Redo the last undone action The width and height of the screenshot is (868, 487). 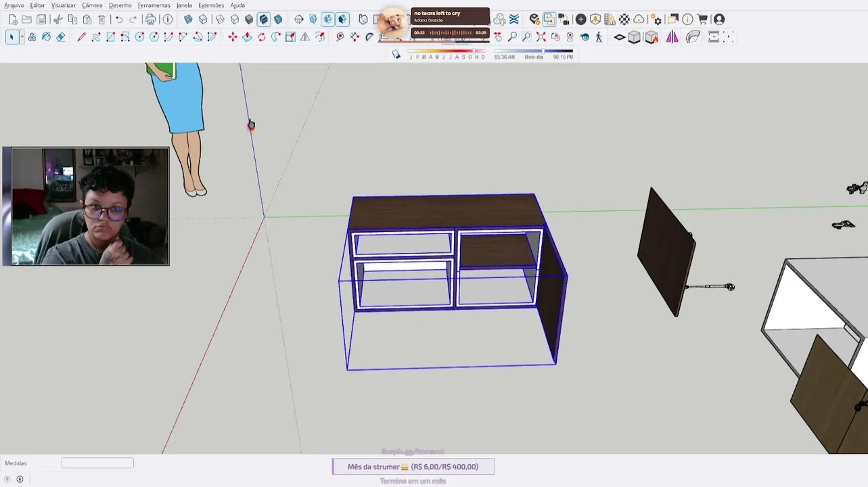[133, 20]
